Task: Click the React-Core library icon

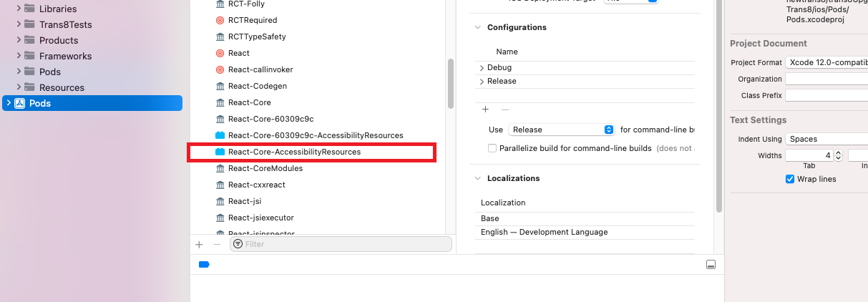Action: pyautogui.click(x=220, y=102)
